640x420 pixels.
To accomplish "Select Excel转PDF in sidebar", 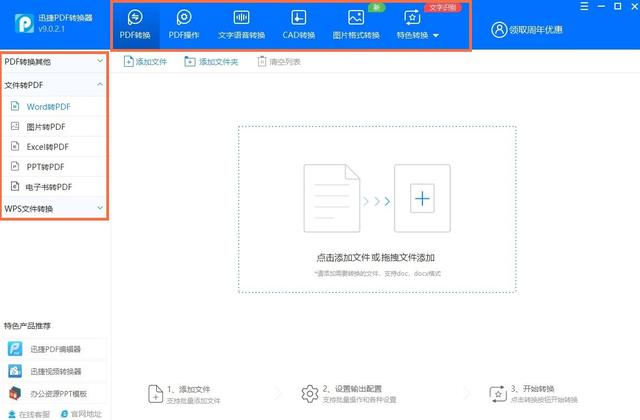I will 54,147.
